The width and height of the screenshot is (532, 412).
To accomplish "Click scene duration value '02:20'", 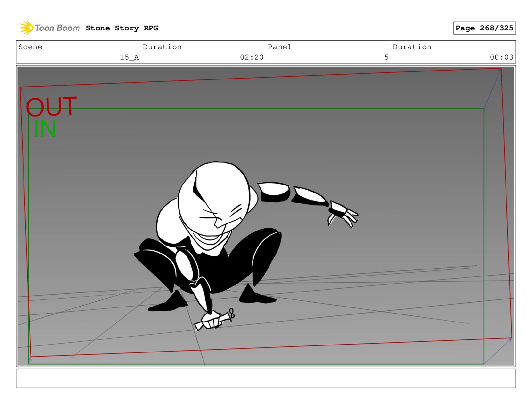I will (x=252, y=58).
